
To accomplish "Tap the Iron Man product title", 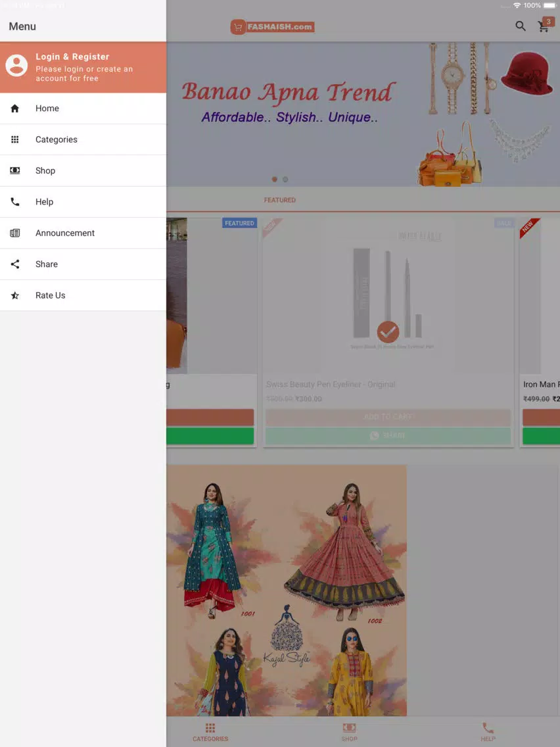I will [x=542, y=385].
